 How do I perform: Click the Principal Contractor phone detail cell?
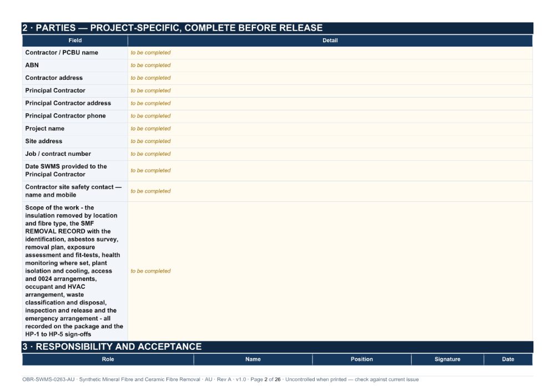point(330,116)
